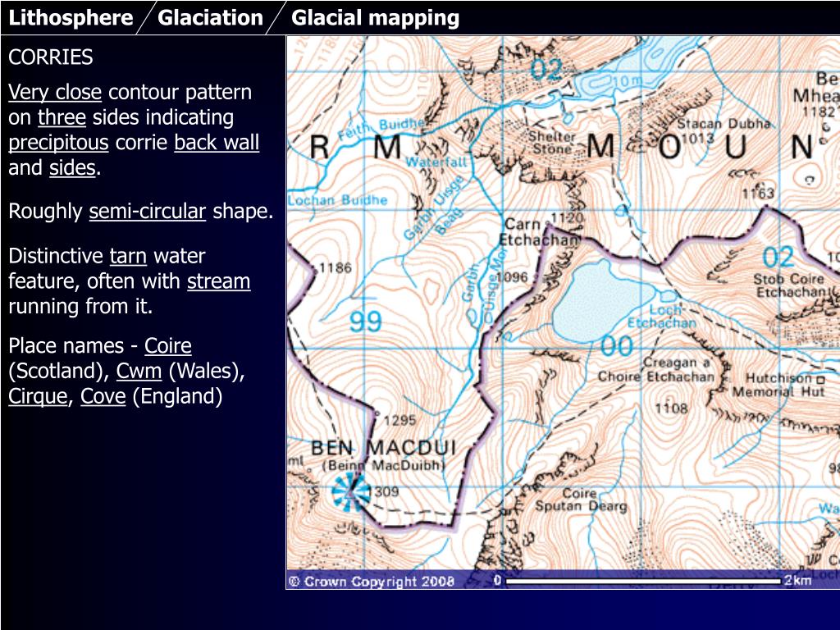The height and width of the screenshot is (630, 840).
Task: Click the 1120 Carn Etchachan height
Action: pos(567,217)
